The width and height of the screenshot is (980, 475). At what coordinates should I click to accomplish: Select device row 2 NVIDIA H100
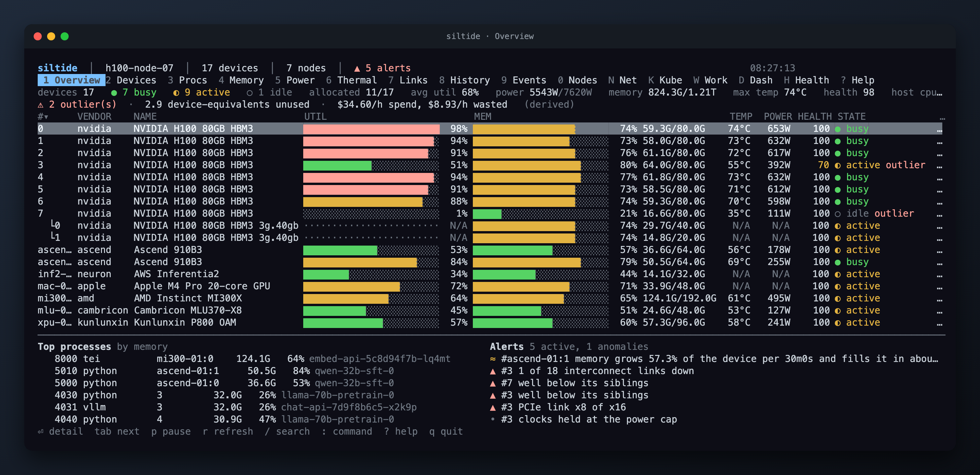coord(490,153)
